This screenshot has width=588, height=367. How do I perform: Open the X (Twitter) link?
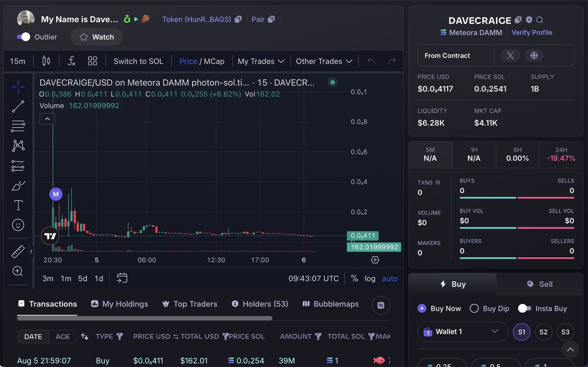pos(510,55)
